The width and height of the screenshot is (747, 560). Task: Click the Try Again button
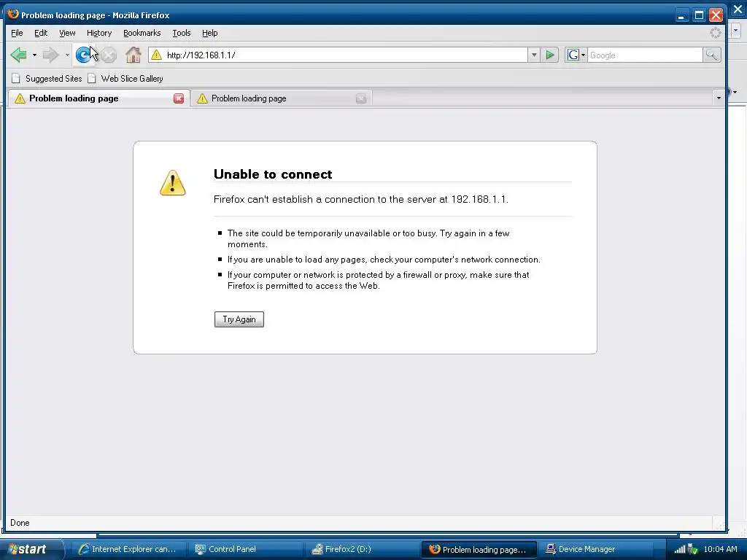pos(239,319)
